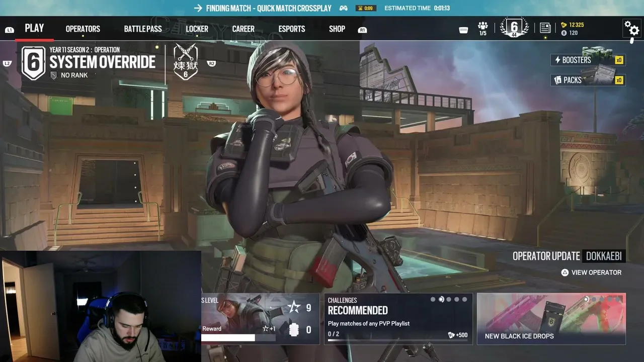Click the 0:09 elapsed search timer
Viewport: 644px width, 362px height.
pyautogui.click(x=369, y=8)
